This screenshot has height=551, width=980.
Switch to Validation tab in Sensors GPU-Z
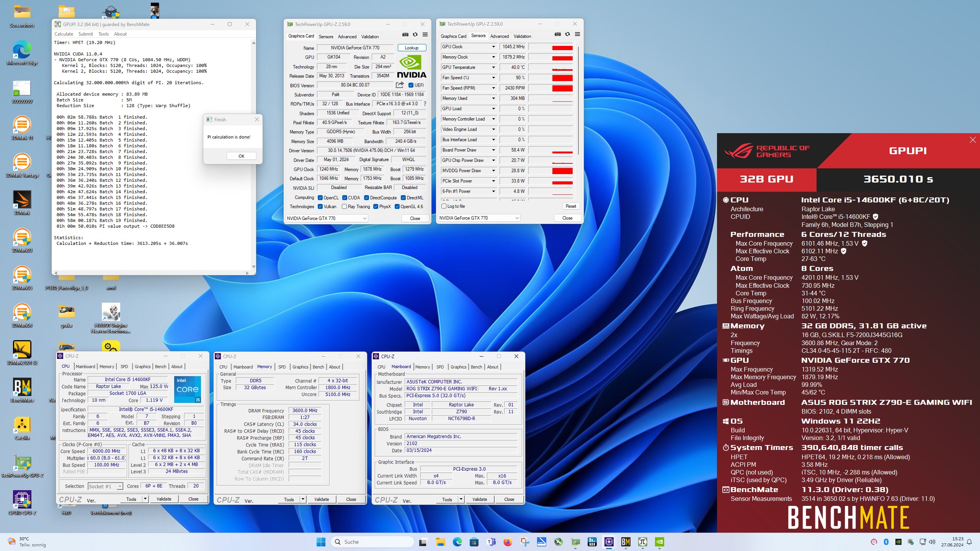(522, 36)
